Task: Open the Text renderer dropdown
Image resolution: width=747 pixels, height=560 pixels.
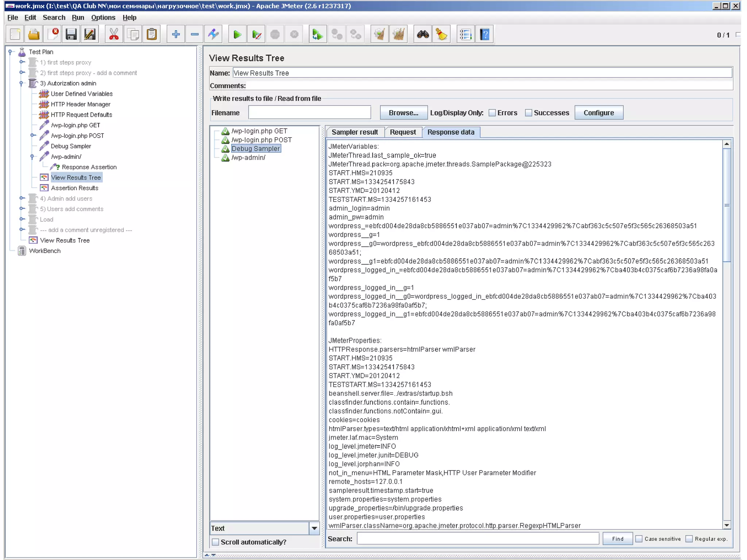Action: (x=314, y=528)
